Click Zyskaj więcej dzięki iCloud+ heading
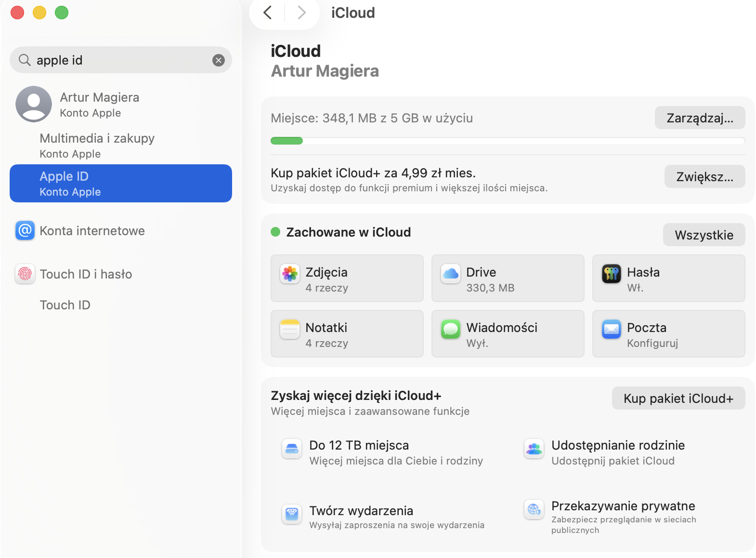Screen dimensions: 756x558 (356, 396)
